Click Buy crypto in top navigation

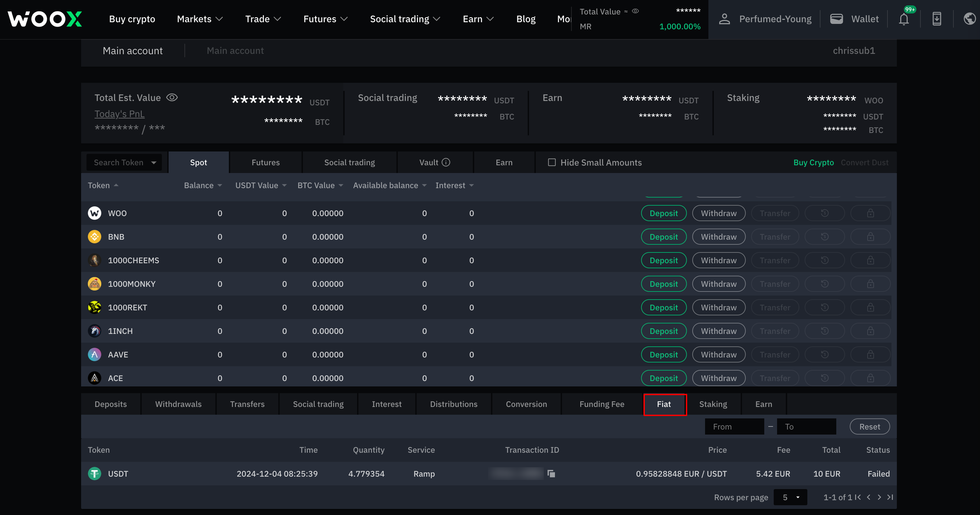[x=132, y=19]
